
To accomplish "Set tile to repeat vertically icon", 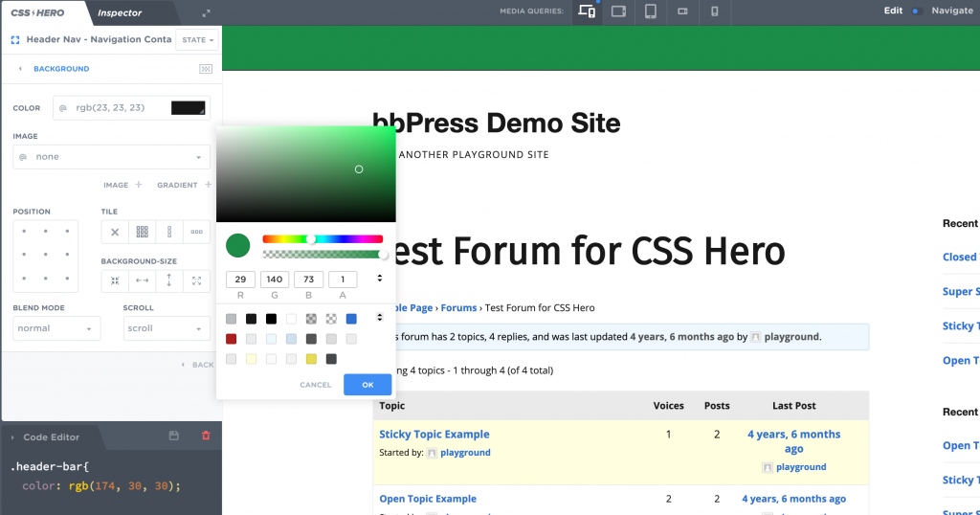I will [169, 232].
